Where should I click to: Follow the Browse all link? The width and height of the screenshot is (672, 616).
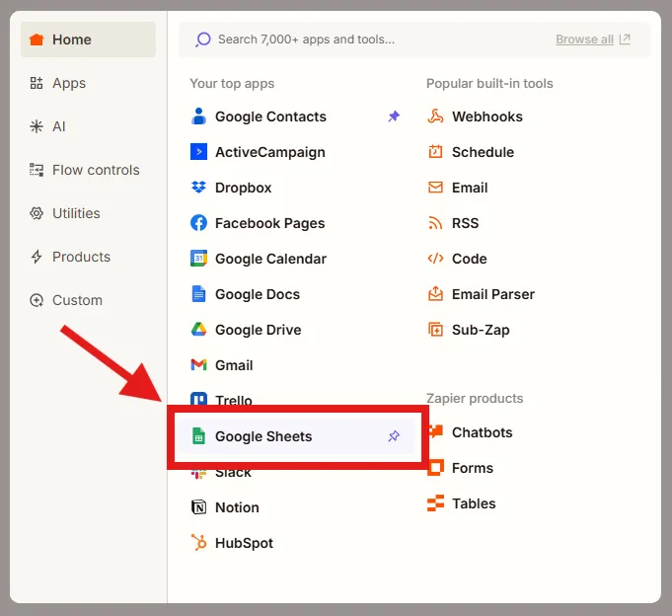[x=584, y=39]
